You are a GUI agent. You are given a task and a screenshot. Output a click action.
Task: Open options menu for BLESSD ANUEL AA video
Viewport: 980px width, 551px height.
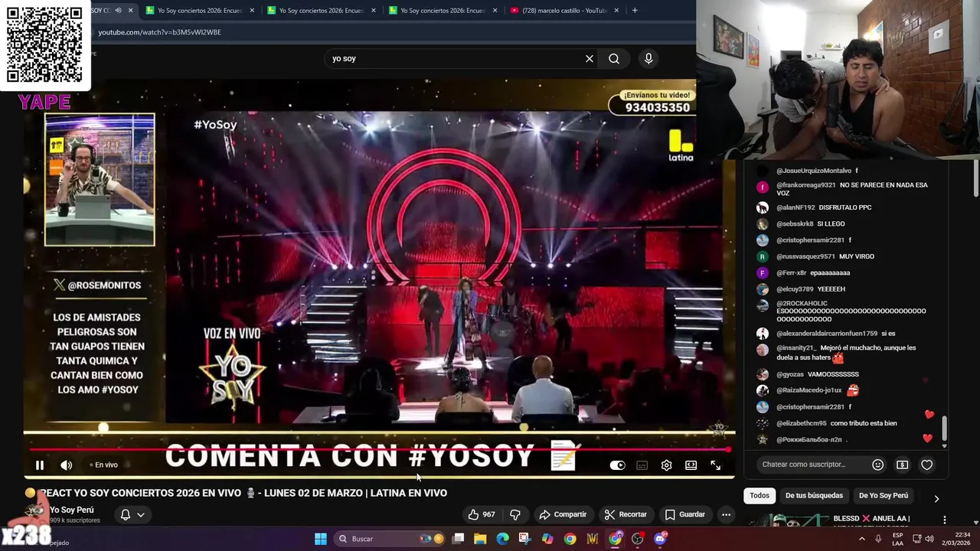pyautogui.click(x=944, y=520)
